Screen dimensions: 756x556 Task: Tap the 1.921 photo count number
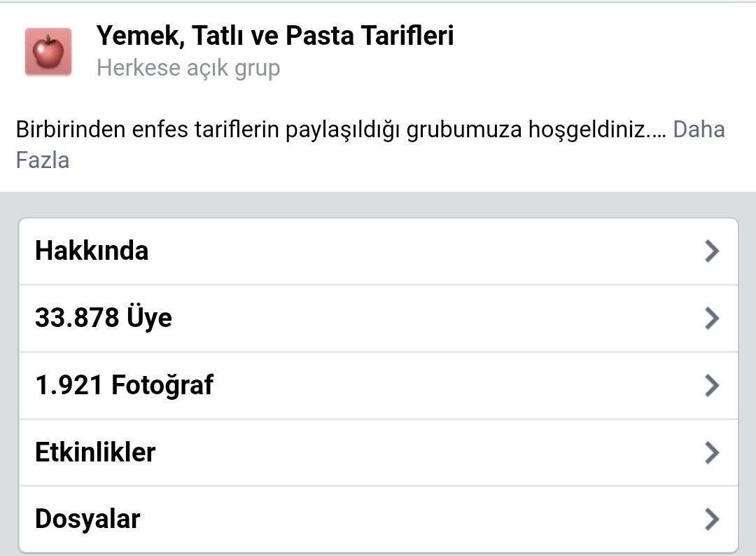[69, 385]
